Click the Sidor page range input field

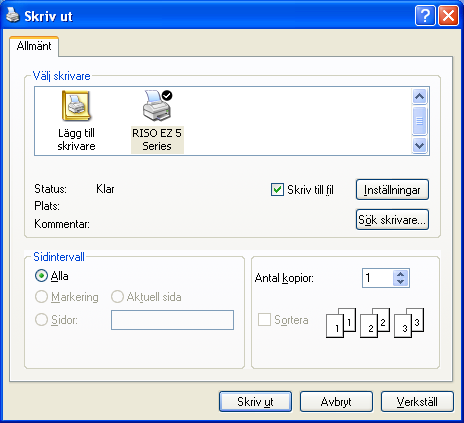(x=172, y=320)
